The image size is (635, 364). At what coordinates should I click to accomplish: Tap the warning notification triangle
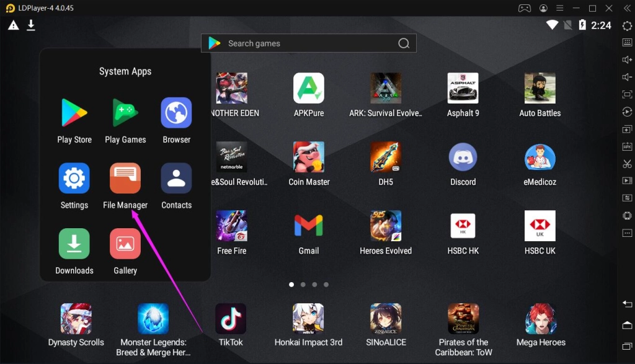coord(14,25)
